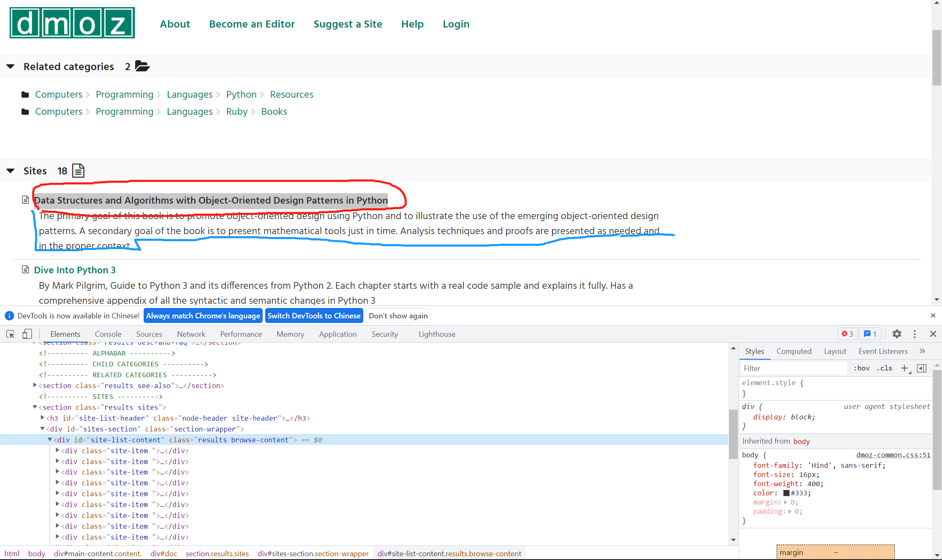Open Resources category under Python

[x=291, y=94]
